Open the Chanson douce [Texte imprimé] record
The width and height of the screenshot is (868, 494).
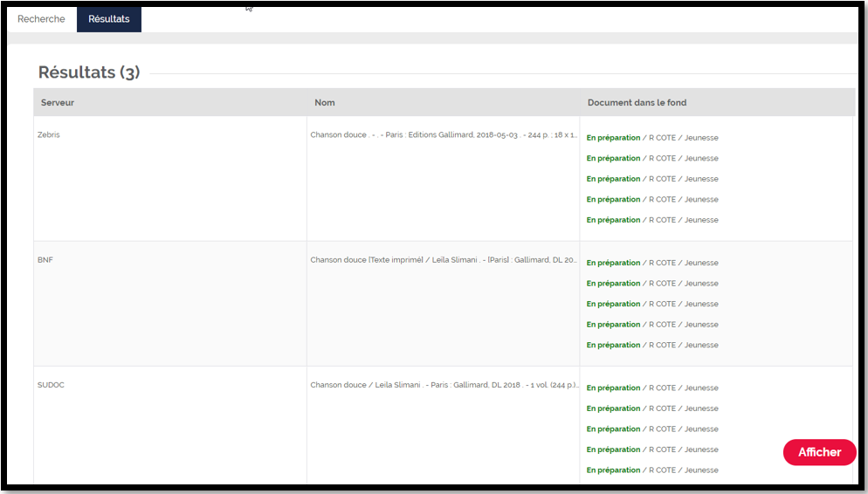pyautogui.click(x=443, y=260)
